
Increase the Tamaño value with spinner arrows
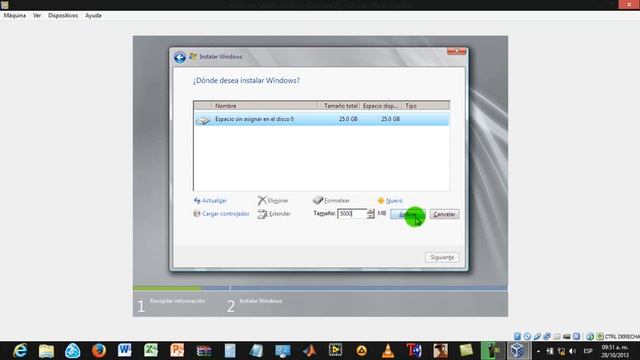(x=370, y=211)
